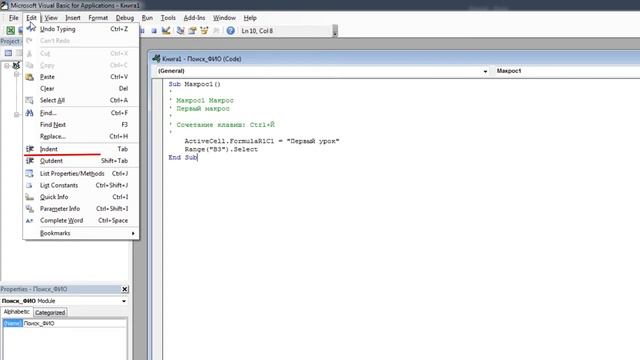Open the Help menu
The image size is (640, 360).
coord(250,18)
